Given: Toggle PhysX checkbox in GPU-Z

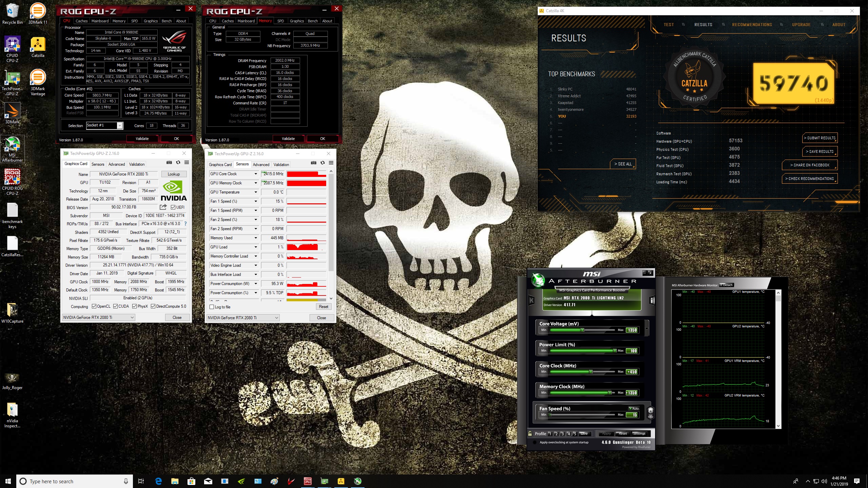Looking at the screenshot, I should [135, 306].
